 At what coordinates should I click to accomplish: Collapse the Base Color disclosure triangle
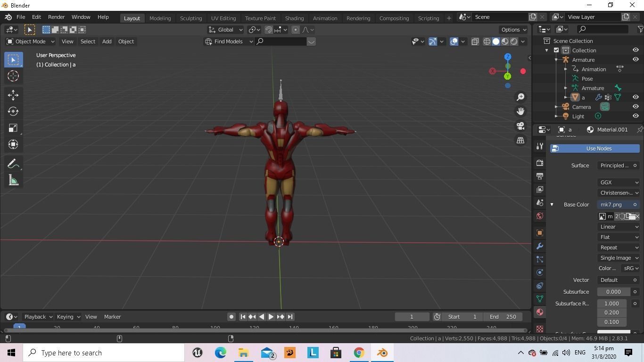552,205
